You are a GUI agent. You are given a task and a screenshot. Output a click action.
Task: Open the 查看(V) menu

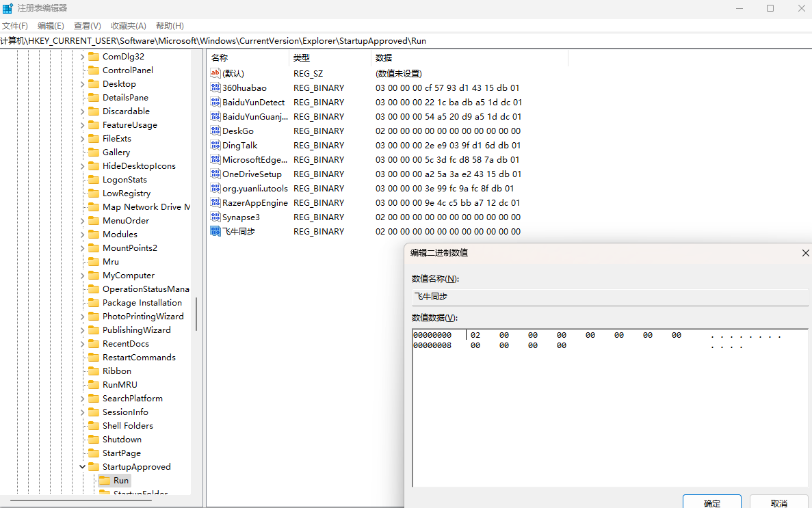coord(88,26)
